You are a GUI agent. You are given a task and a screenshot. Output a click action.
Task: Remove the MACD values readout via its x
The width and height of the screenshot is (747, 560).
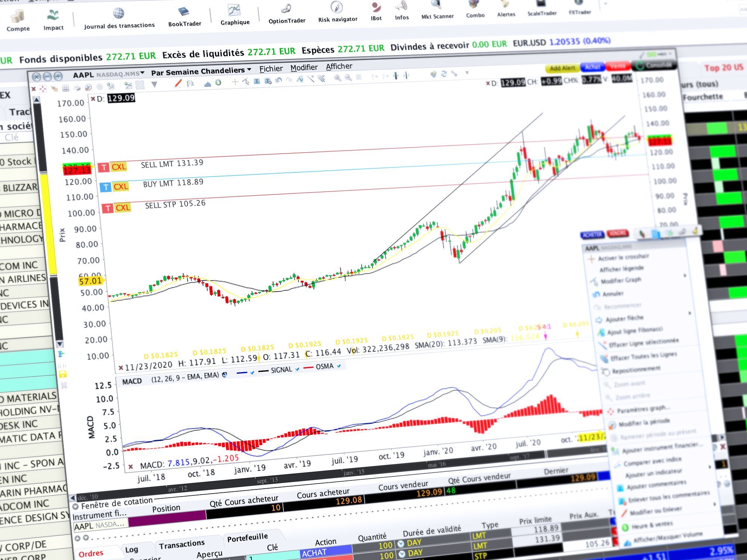pos(130,466)
